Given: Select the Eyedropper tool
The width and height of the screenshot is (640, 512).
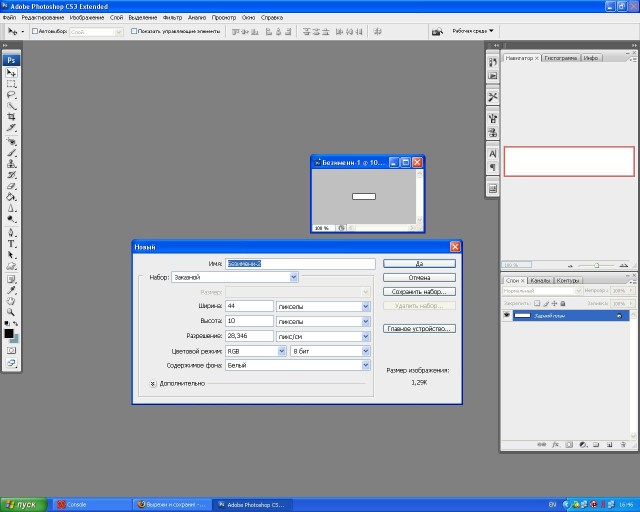Looking at the screenshot, I should coord(11,291).
